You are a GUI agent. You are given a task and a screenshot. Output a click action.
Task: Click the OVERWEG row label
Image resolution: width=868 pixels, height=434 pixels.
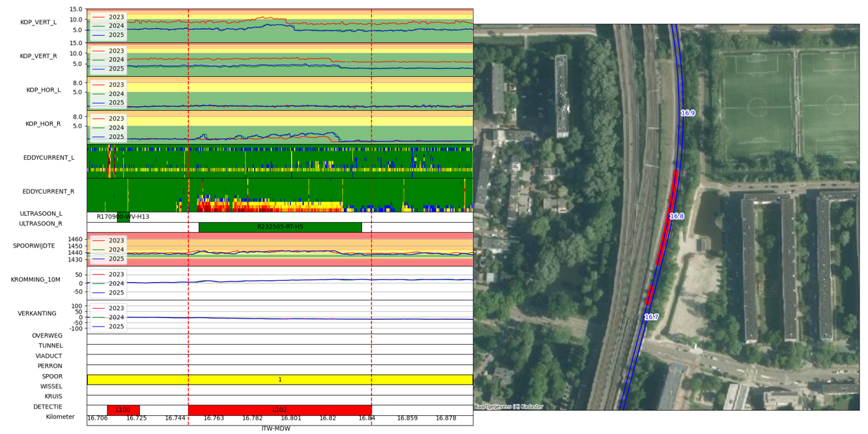[x=48, y=336]
